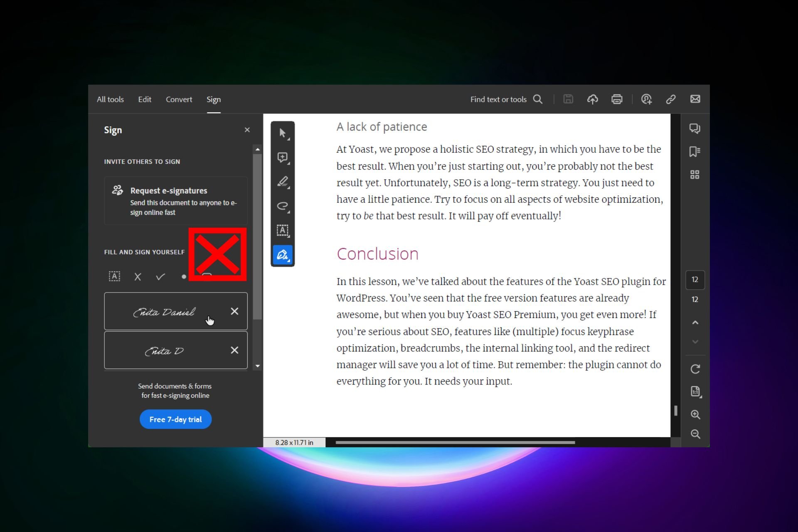Pick the highlighter pen tool
This screenshot has width=798, height=532.
point(283,182)
